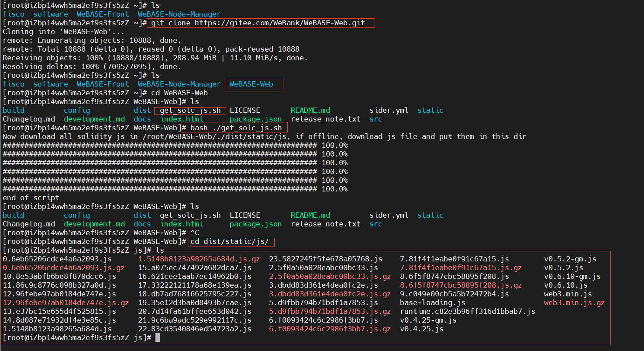Select the get_solc_js.sh script name
The width and height of the screenshot is (644, 351).
click(x=190, y=110)
